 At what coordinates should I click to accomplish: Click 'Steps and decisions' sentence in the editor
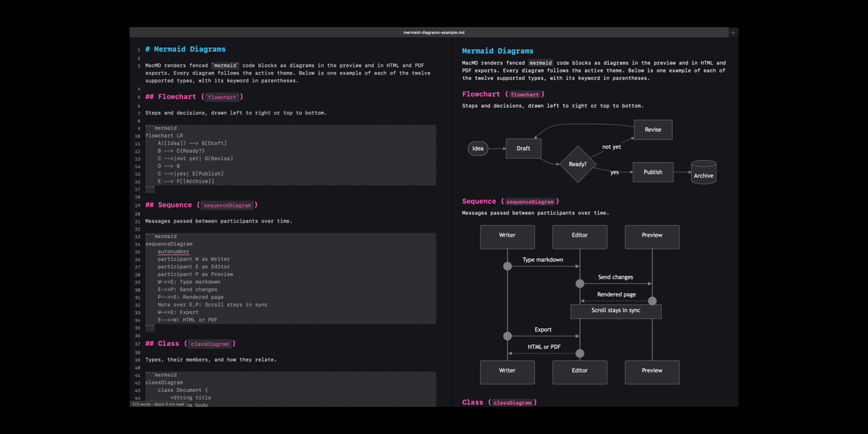(236, 113)
